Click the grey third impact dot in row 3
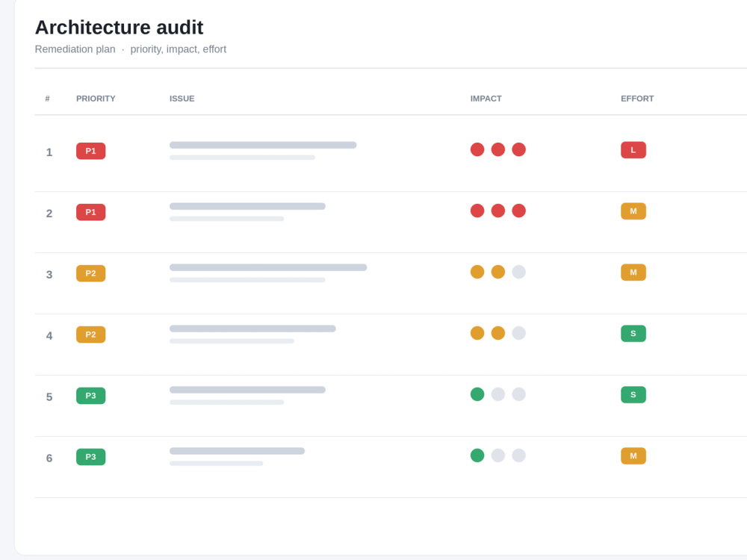This screenshot has height=560, width=747. [x=519, y=272]
